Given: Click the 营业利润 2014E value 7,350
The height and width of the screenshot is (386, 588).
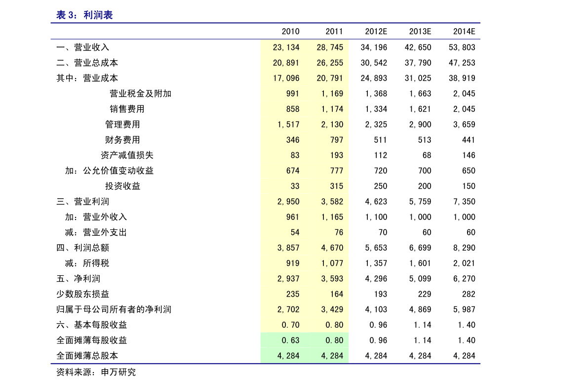Looking at the screenshot, I should (464, 202).
